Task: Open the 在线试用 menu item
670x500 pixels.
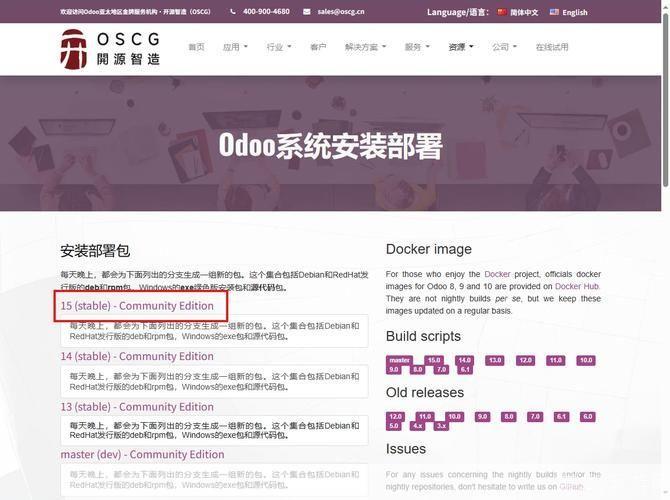Action: pyautogui.click(x=552, y=47)
